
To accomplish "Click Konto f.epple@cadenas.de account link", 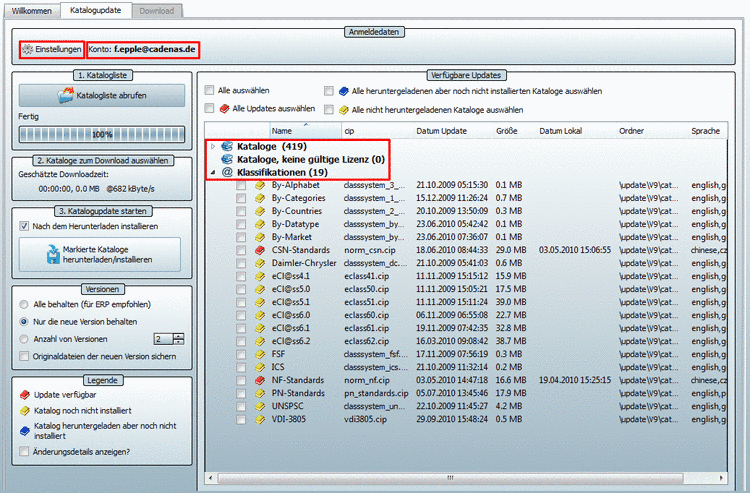I will pos(143,49).
